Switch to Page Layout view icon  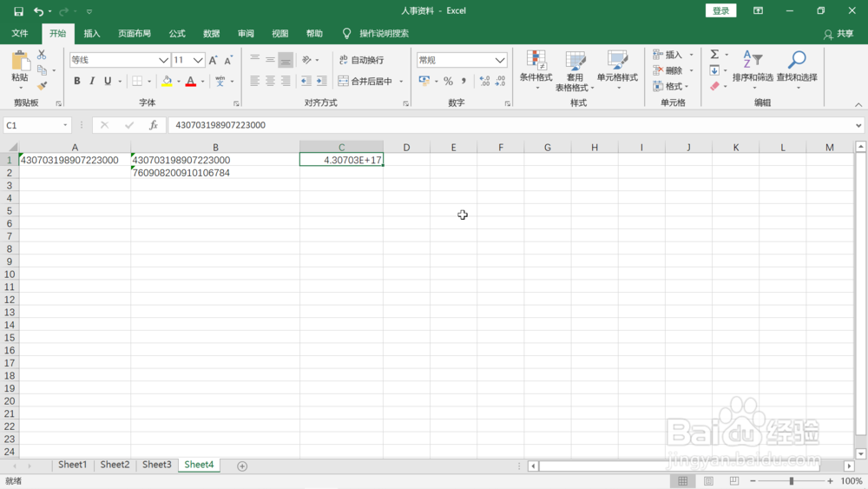click(x=708, y=480)
